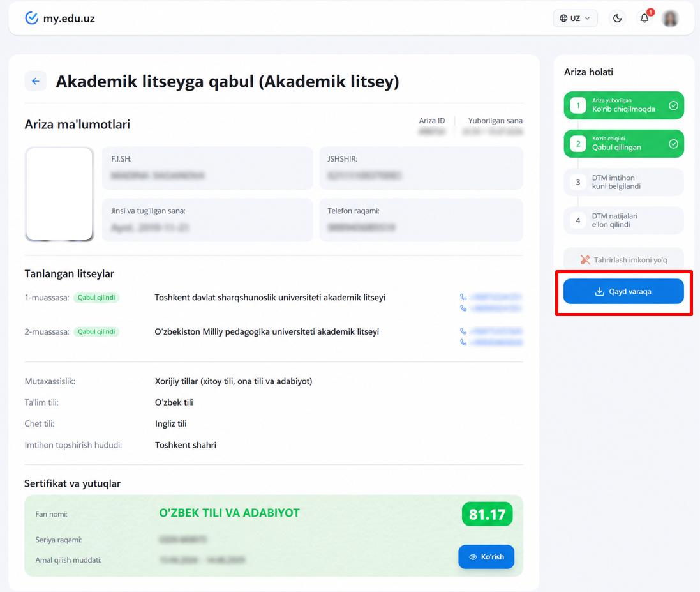Image resolution: width=700 pixels, height=592 pixels.
Task: Click second phone icon for 2-muassasa
Action: [x=463, y=343]
